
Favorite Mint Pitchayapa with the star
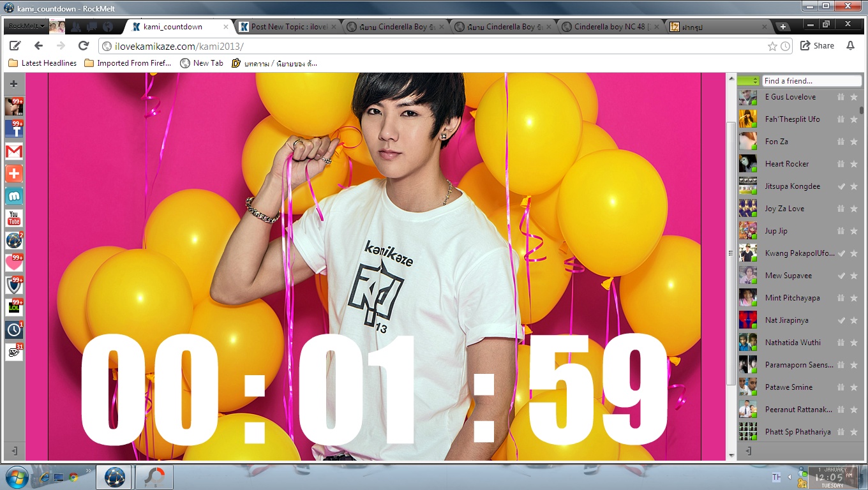(x=854, y=298)
